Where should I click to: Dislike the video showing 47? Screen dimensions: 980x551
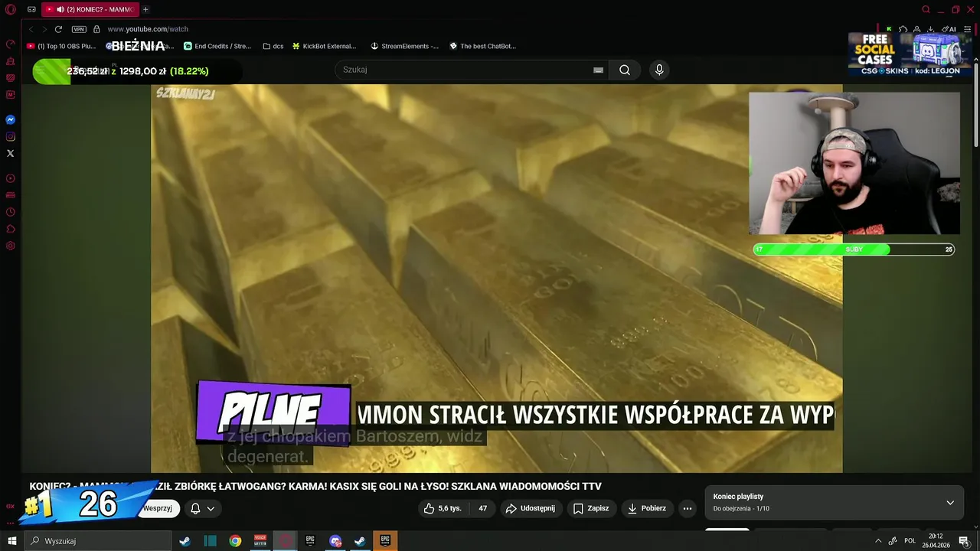(482, 508)
